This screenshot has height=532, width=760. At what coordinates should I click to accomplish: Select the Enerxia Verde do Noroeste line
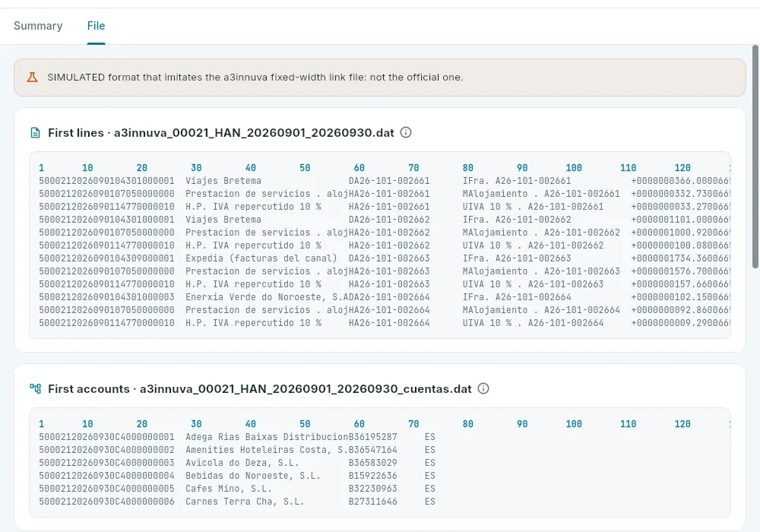coord(385,297)
